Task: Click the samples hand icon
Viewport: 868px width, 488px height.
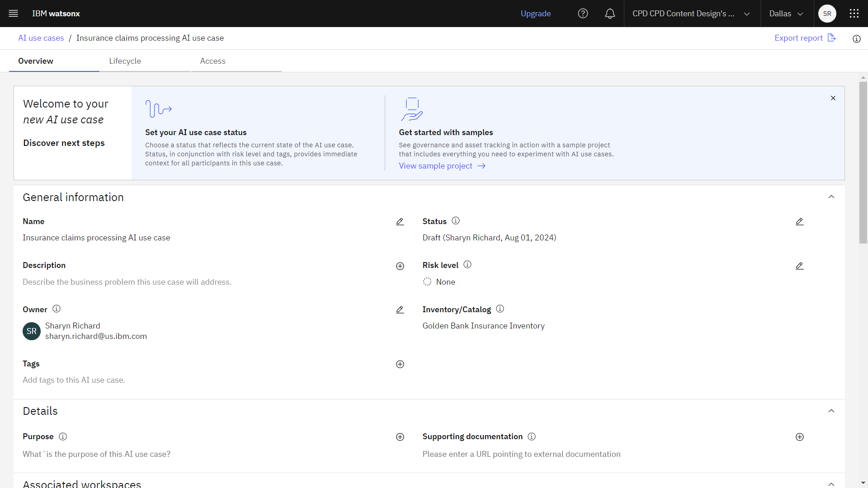Action: (x=412, y=109)
